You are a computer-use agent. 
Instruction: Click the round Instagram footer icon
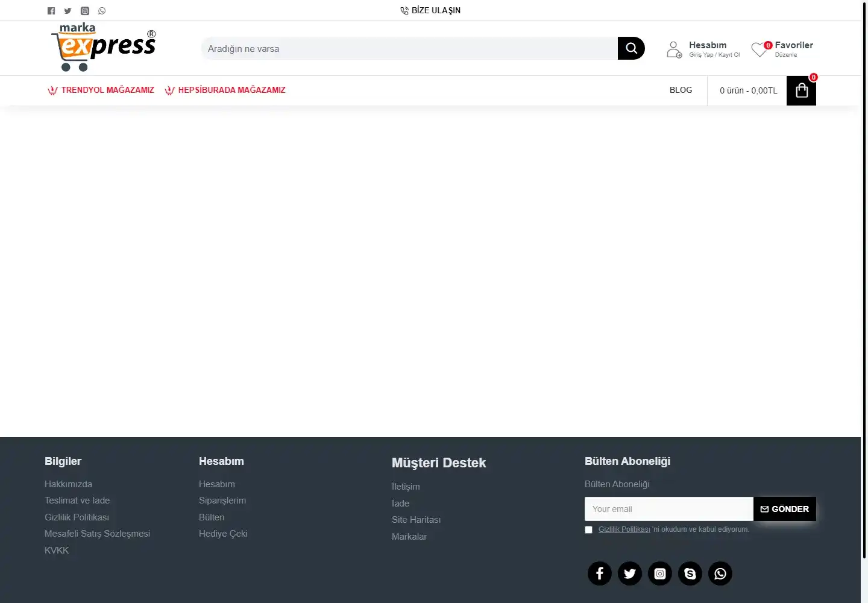660,573
